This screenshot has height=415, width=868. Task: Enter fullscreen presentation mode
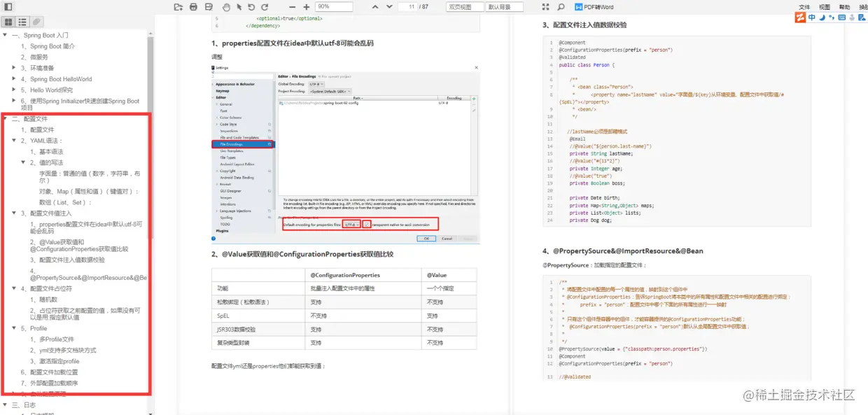coord(546,6)
